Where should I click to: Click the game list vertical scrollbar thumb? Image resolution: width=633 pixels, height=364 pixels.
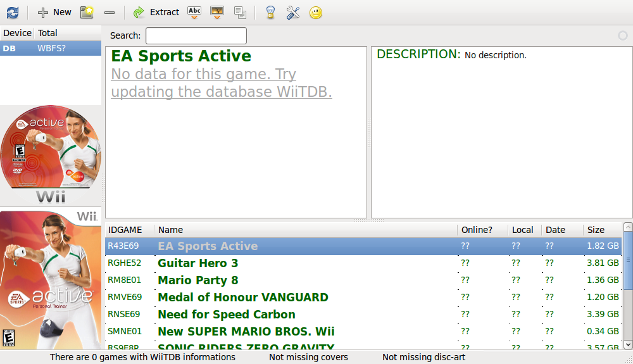coord(628,260)
